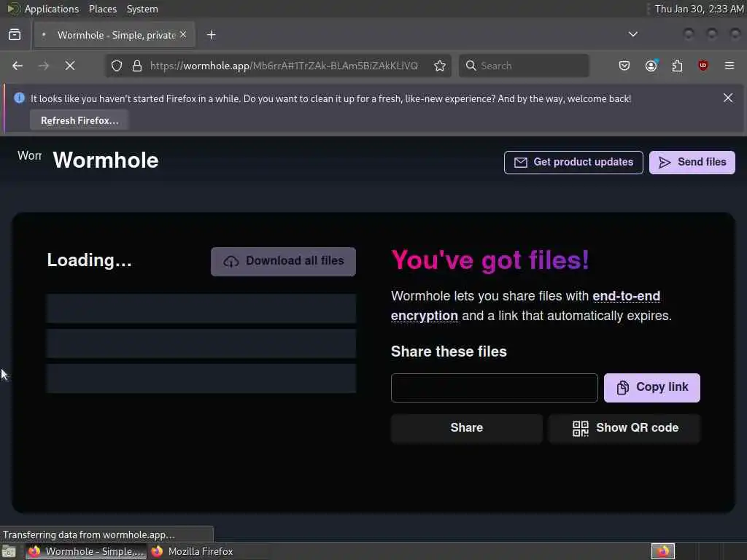747x560 pixels.
Task: Click the info icon in notification bar
Action: coord(19,98)
